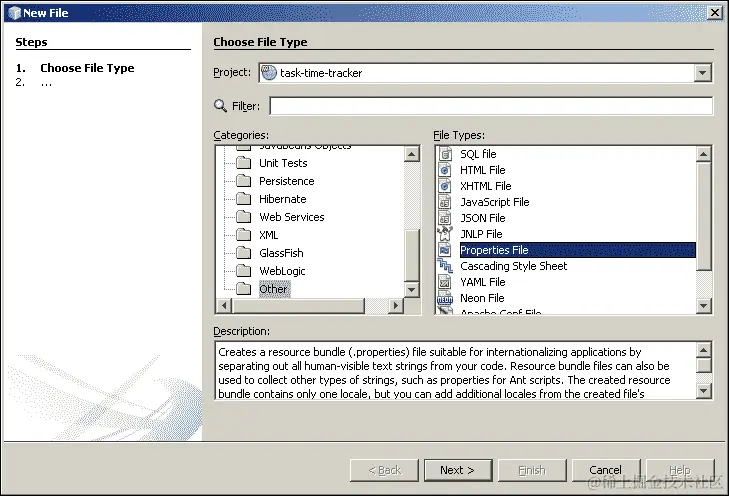Click File Types scroll up arrow
Viewport: 729px width, 496px height.
pos(703,154)
